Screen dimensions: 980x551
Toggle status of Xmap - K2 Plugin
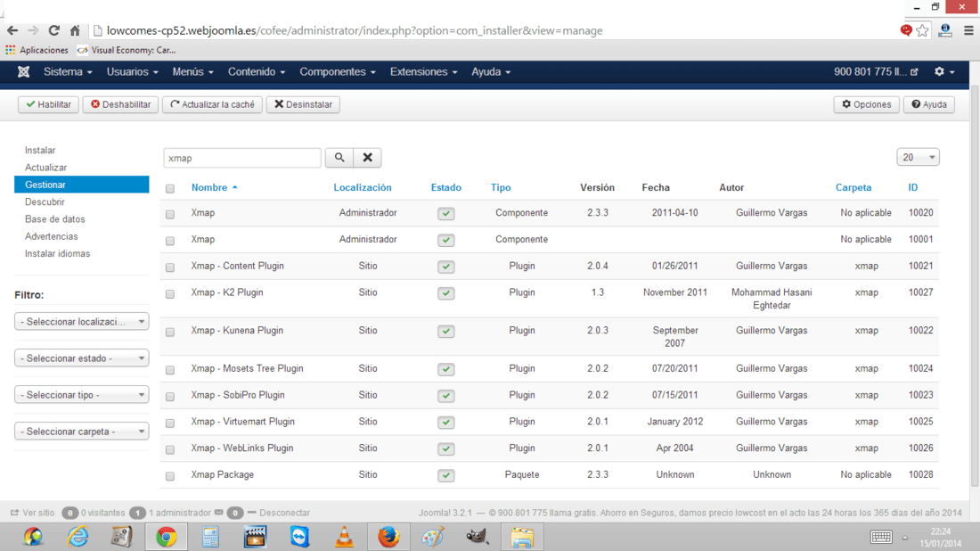445,292
